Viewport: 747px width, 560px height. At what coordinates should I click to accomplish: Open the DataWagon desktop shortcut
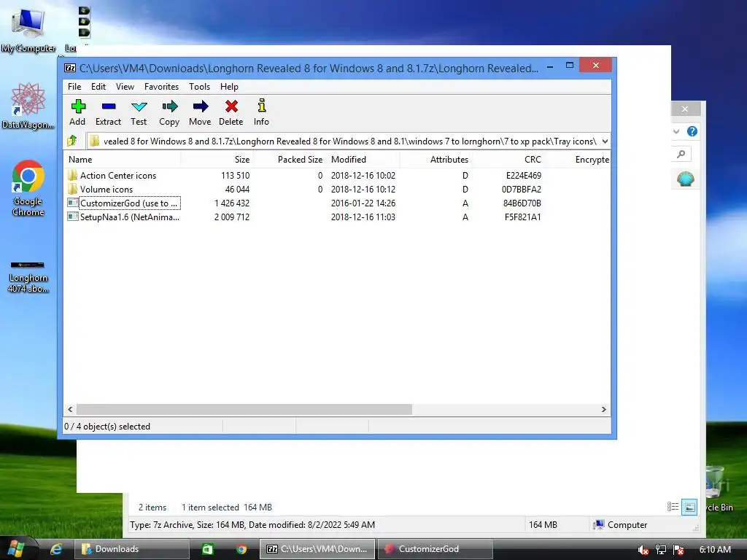pyautogui.click(x=28, y=106)
